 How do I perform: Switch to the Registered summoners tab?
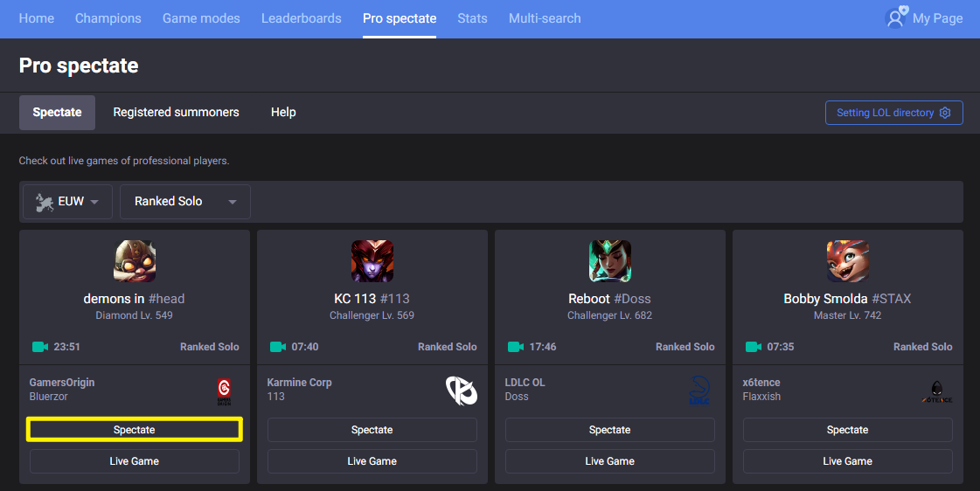point(177,113)
